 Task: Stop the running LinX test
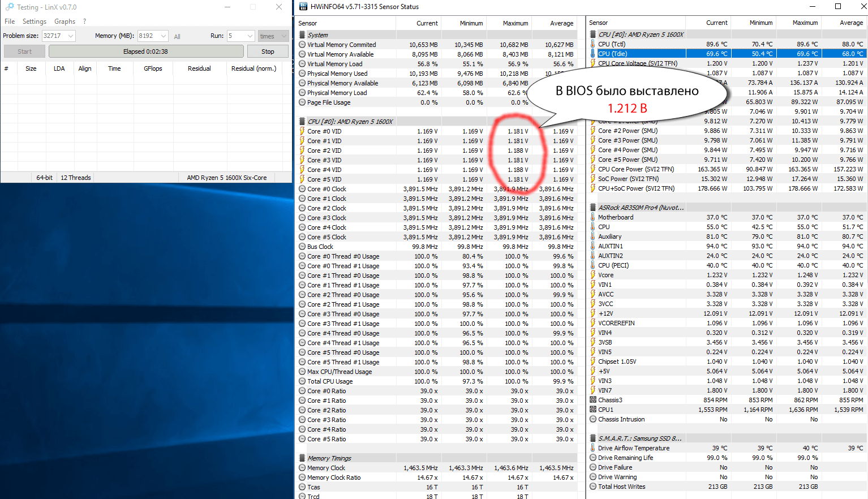268,51
